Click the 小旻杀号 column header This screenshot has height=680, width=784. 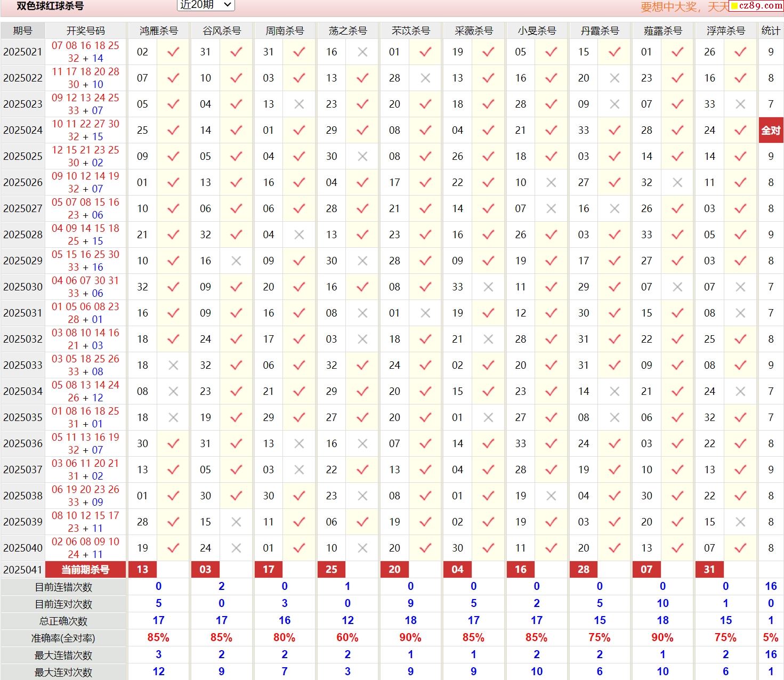click(537, 30)
